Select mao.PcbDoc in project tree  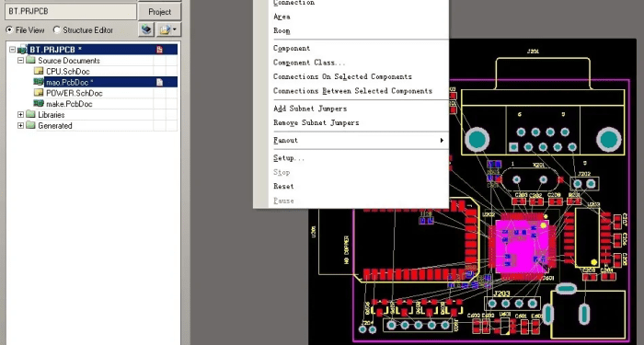[69, 82]
